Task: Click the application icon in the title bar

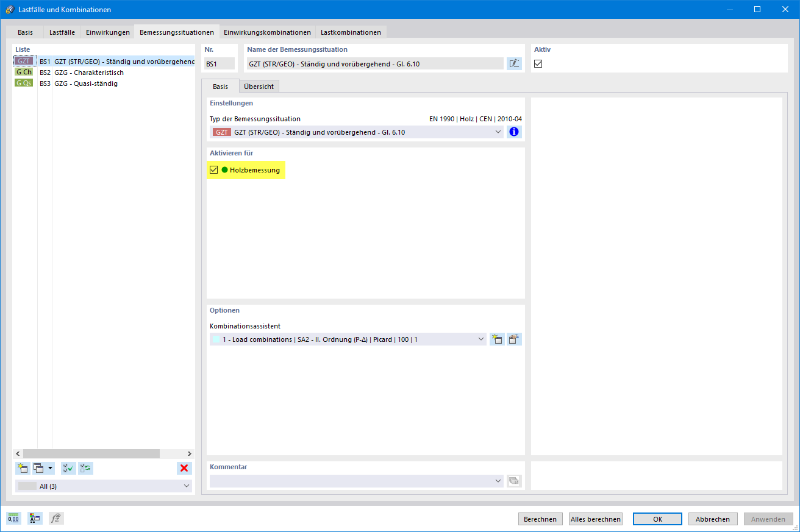Action: tap(9, 10)
